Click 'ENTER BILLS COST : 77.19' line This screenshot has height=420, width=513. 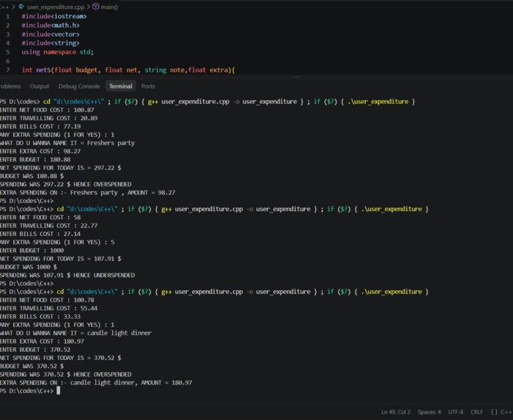pos(40,126)
